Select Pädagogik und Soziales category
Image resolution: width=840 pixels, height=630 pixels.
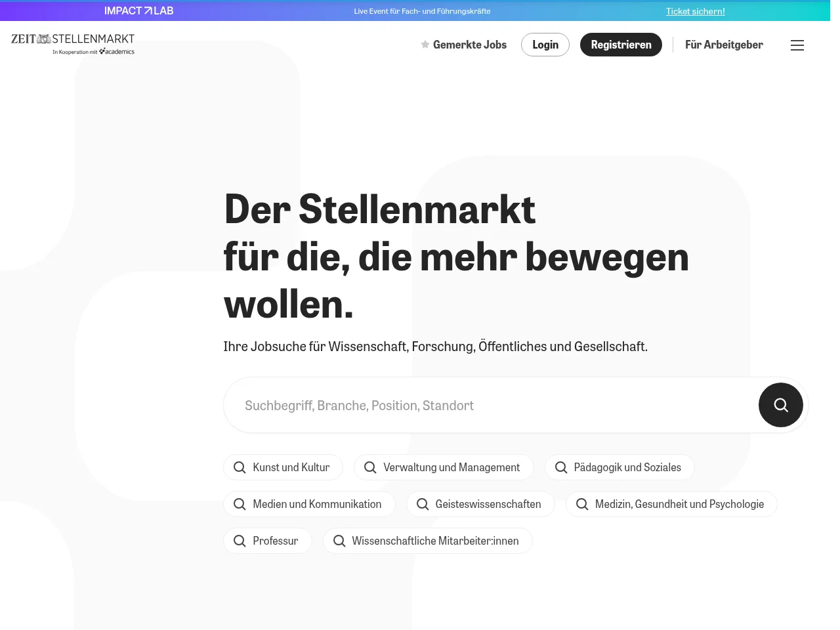click(619, 467)
